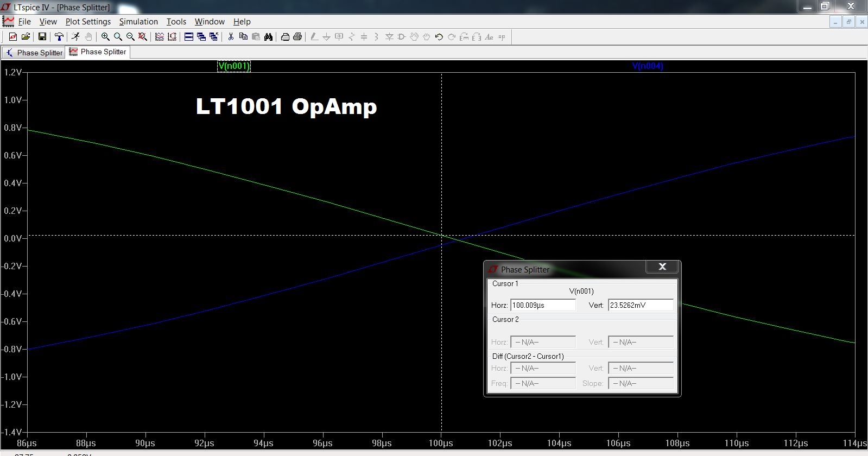Viewport: 868px width, 456px height.
Task: Open the Simulation menu
Action: 138,22
